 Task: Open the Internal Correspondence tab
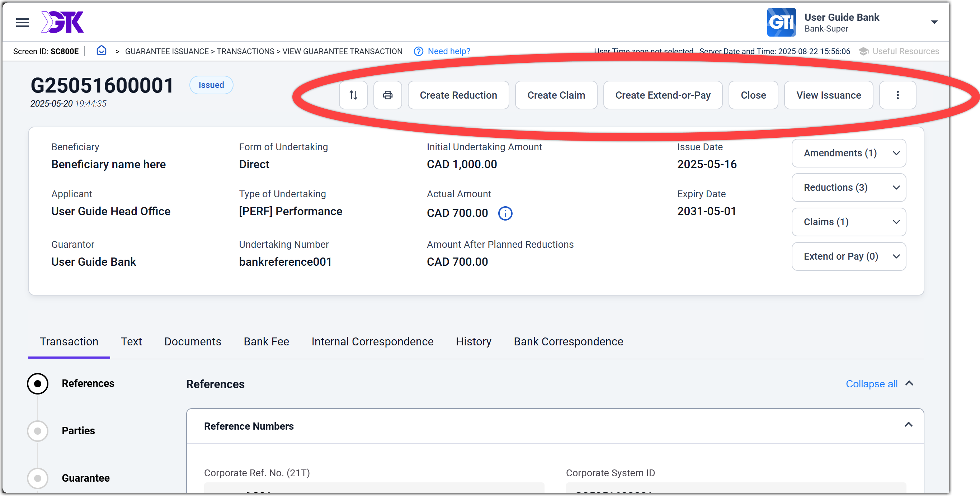(372, 341)
